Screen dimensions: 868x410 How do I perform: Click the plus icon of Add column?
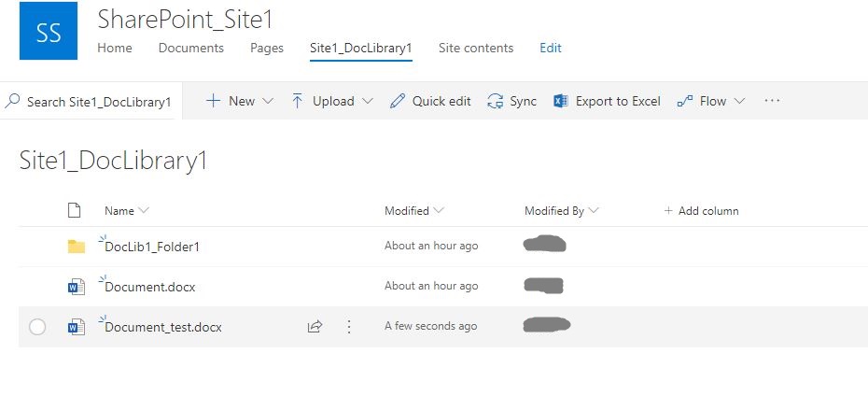(668, 210)
